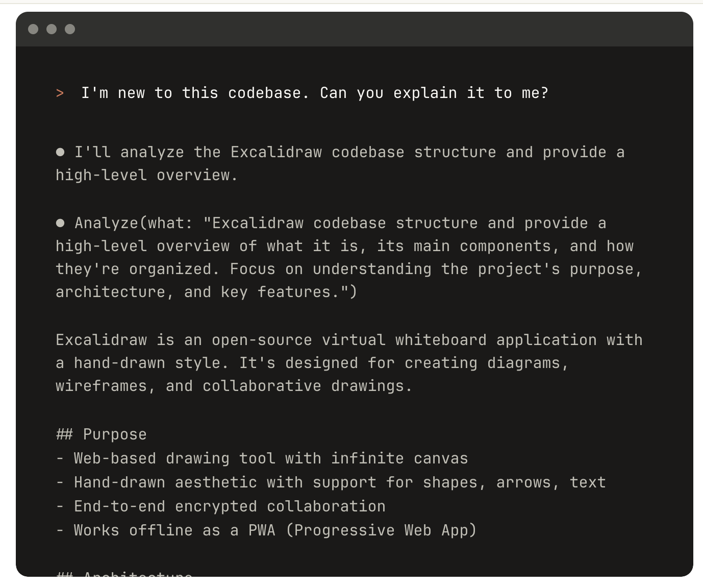Click the middle gray window dot

pos(52,29)
